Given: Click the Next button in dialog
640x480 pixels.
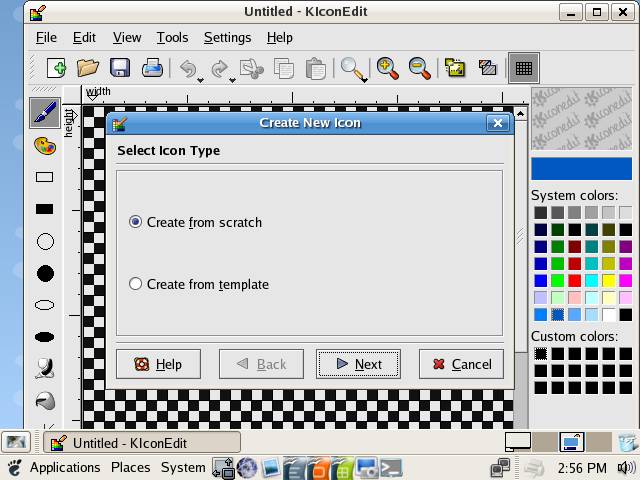Looking at the screenshot, I should [x=358, y=364].
